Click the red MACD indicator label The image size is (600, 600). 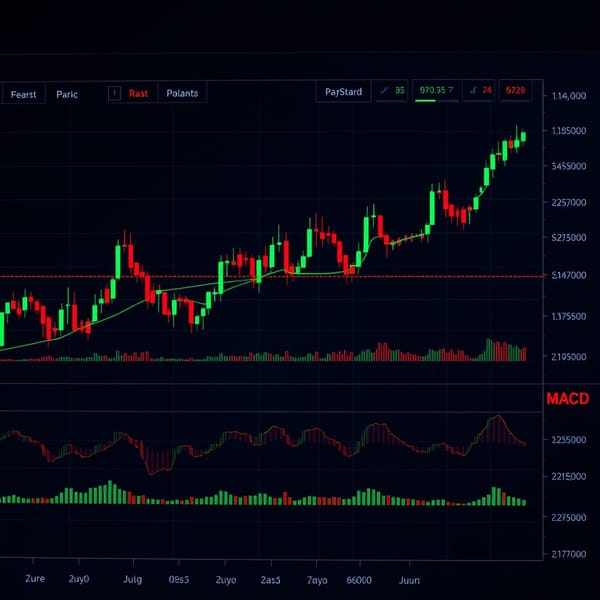click(568, 399)
